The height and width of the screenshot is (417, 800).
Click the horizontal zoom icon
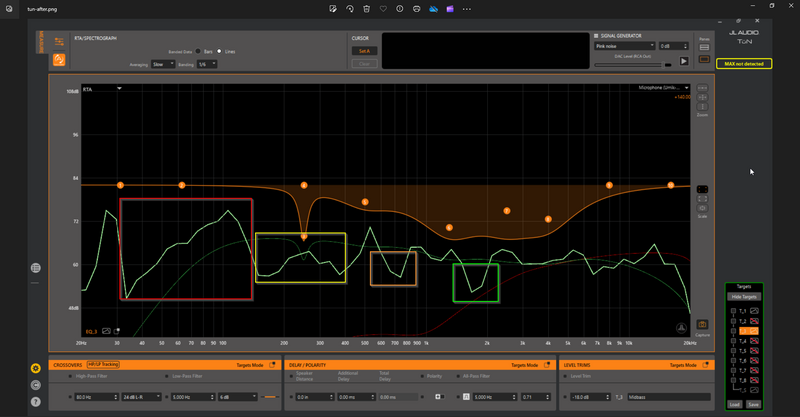[702, 88]
